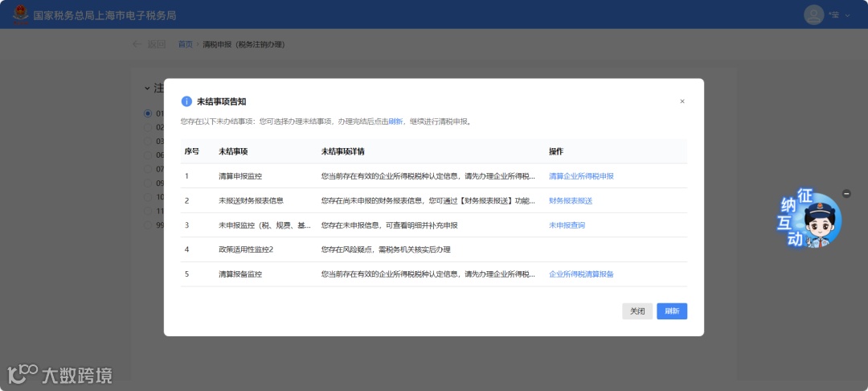
Task: Click 未报送财务报表信息 in row 2
Action: point(252,201)
